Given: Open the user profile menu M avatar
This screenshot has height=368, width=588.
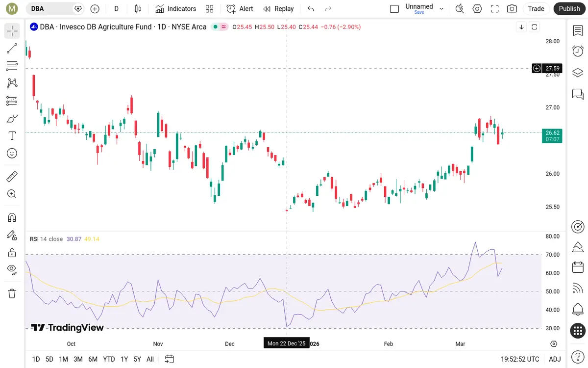Looking at the screenshot, I should tap(13, 8).
